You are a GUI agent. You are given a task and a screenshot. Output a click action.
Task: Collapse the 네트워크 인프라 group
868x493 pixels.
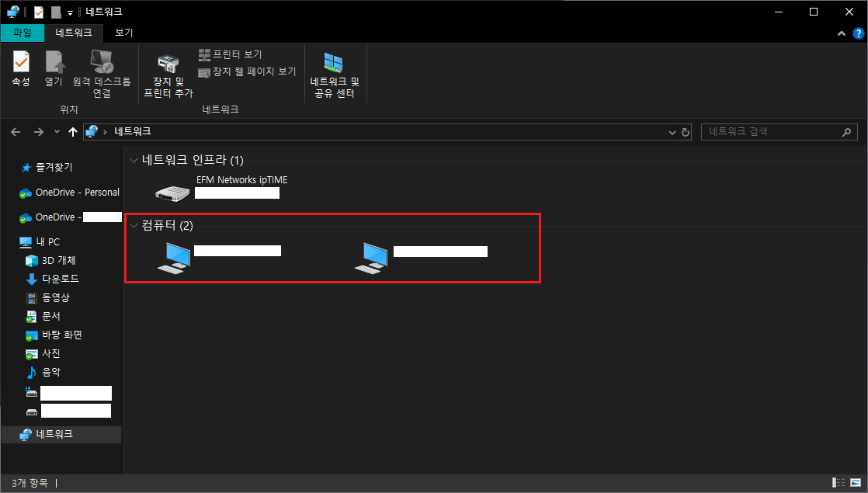click(x=134, y=161)
